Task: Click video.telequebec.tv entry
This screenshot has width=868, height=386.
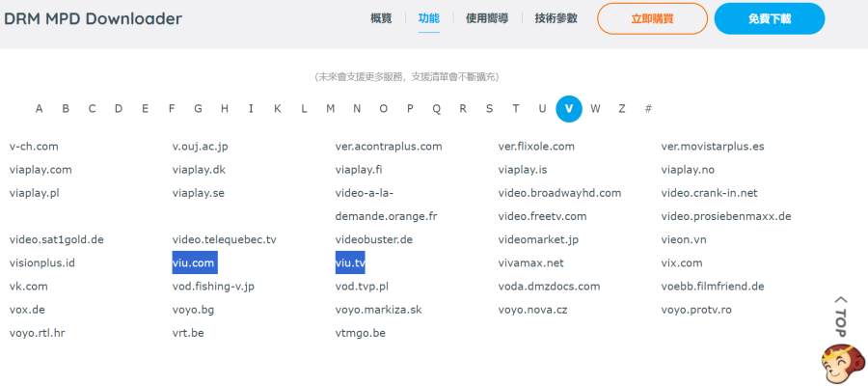Action: tap(224, 239)
